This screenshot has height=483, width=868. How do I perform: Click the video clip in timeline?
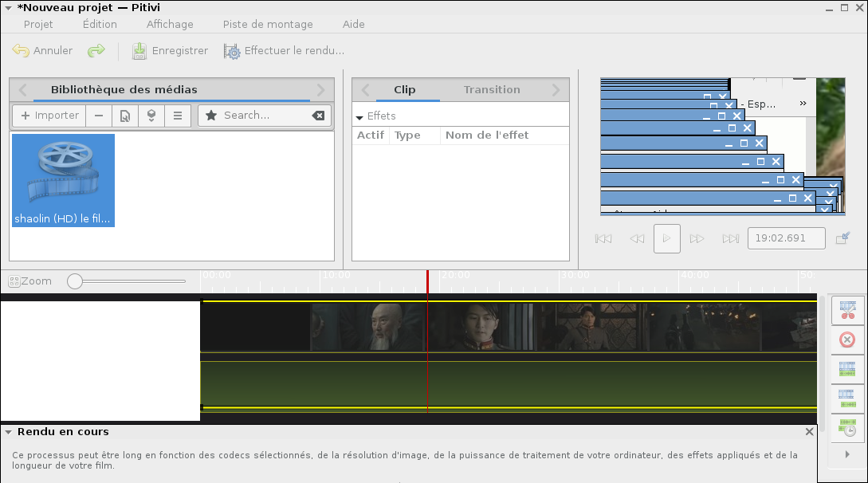tap(509, 327)
